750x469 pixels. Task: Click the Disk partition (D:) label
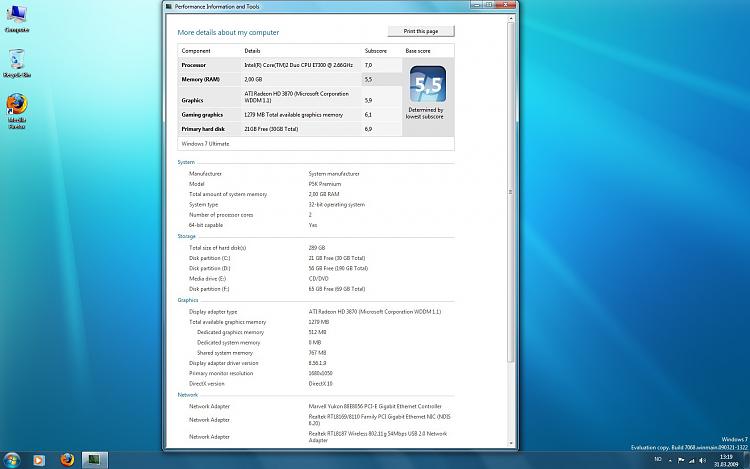[x=210, y=269]
